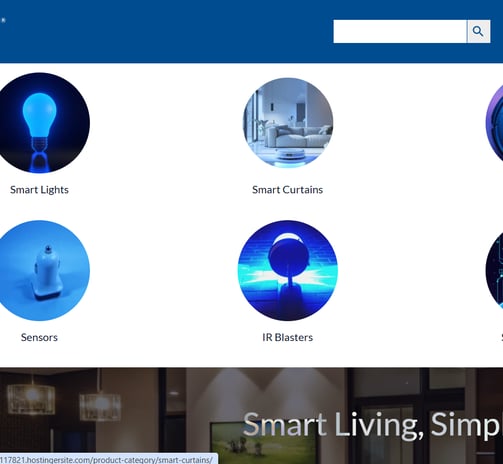Open the Smart Lights category link
This screenshot has height=464, width=503.
pyautogui.click(x=39, y=190)
